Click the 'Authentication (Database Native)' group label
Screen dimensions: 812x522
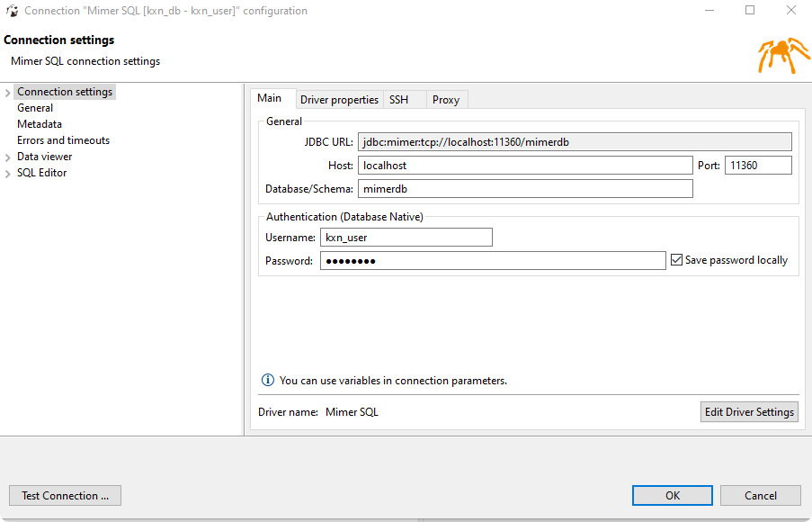(344, 217)
